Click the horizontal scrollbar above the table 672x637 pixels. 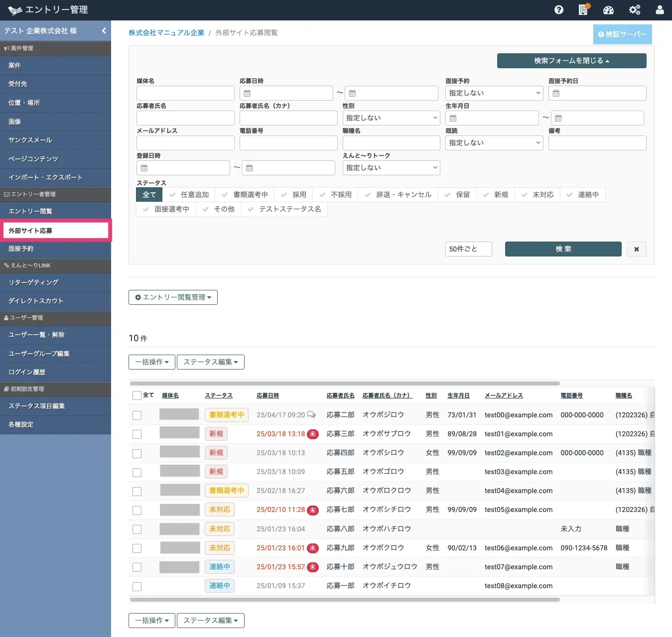344,383
